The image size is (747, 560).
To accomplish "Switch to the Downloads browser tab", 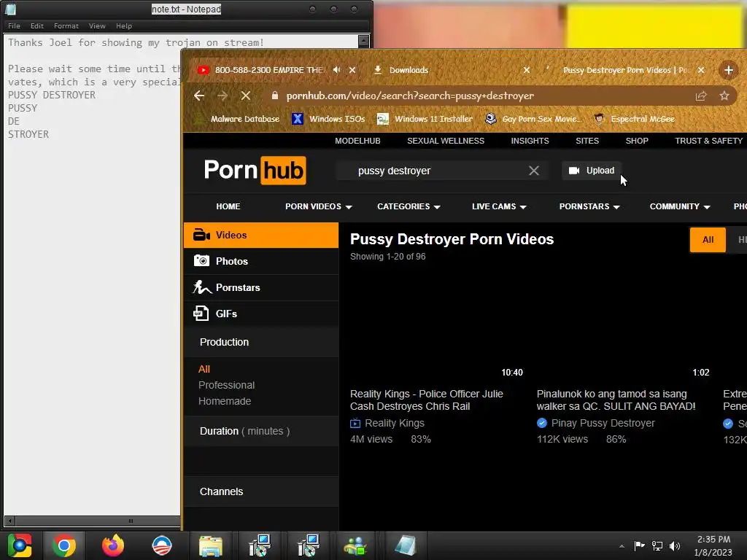I will (x=450, y=70).
